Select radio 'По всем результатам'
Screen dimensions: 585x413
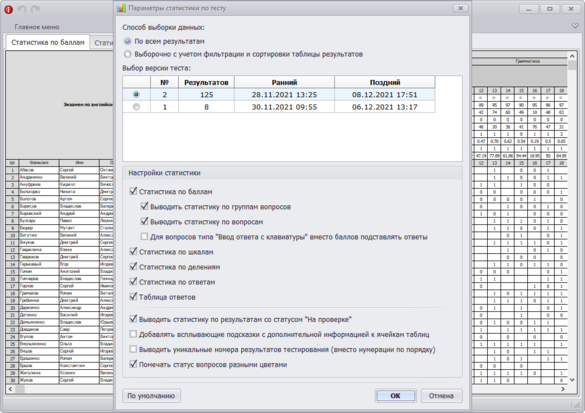[128, 41]
